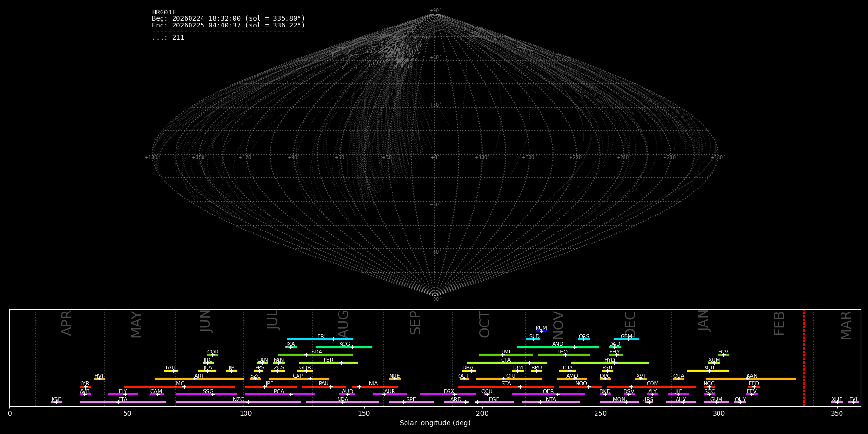Select the 'End: 20260225 04:40:37' header line
The image size is (868, 434).
(229, 26)
